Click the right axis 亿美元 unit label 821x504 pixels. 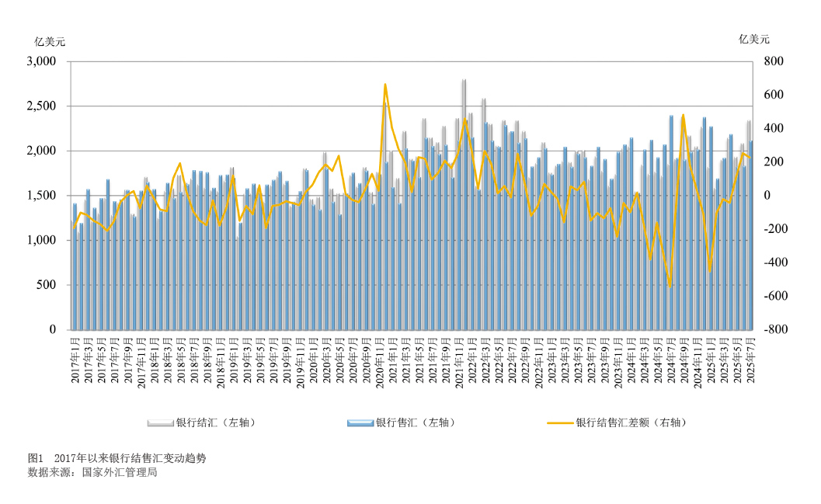tap(754, 39)
